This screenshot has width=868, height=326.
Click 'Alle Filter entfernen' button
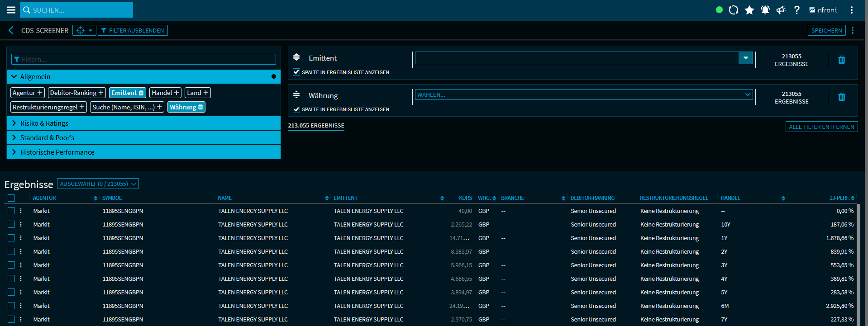click(x=821, y=127)
